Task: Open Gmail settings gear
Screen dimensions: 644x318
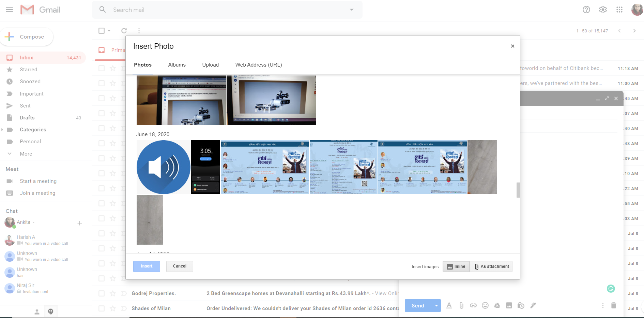Action: click(603, 10)
